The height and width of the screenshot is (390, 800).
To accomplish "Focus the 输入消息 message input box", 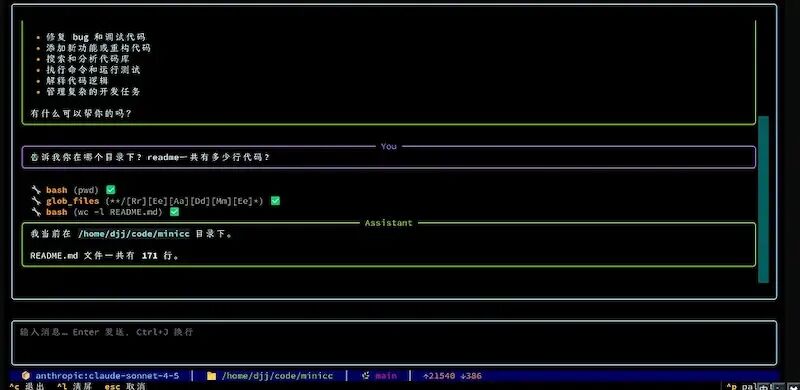I will [394, 343].
